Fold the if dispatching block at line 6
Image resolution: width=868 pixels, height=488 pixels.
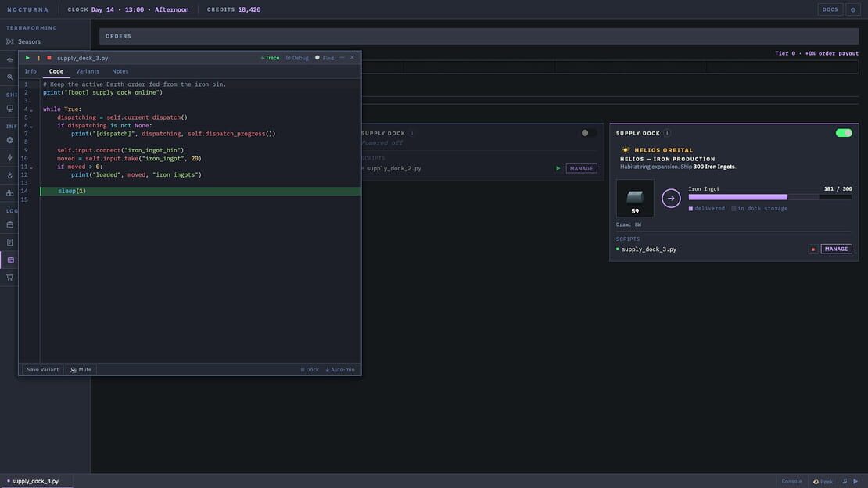(x=31, y=127)
